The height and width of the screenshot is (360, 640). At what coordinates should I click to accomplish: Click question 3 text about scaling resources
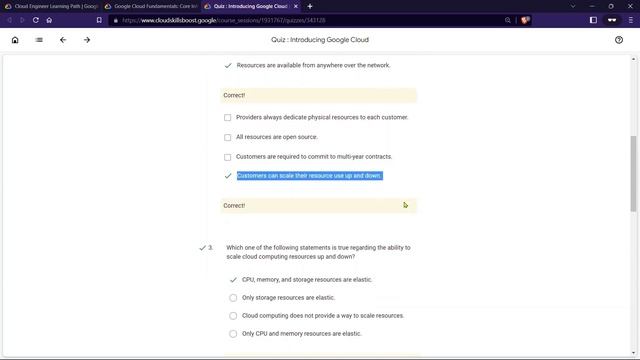[318, 252]
